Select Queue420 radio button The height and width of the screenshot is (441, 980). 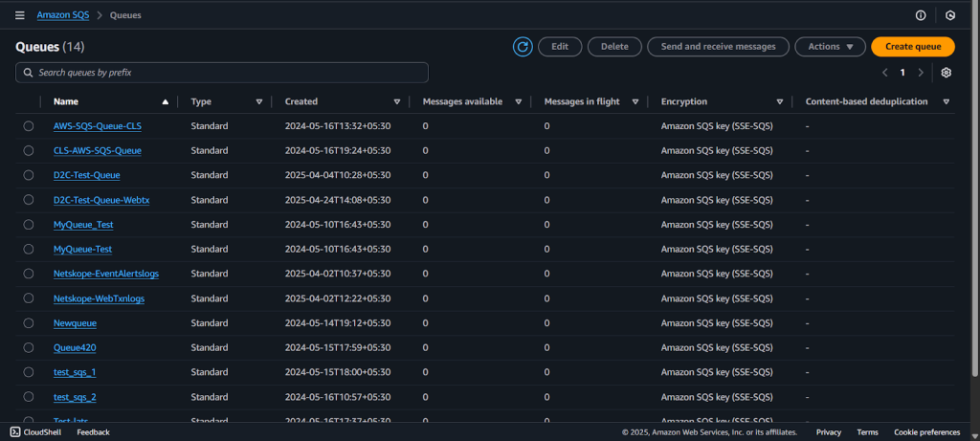(x=29, y=348)
